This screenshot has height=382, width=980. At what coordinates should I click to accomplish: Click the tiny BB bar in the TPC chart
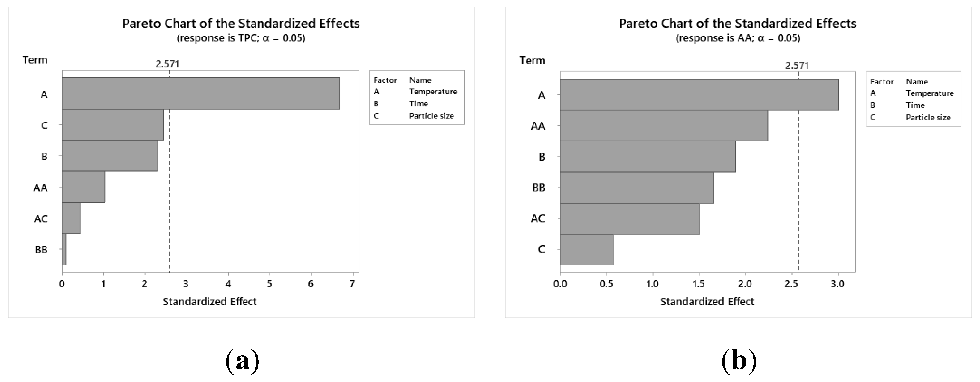tap(64, 250)
